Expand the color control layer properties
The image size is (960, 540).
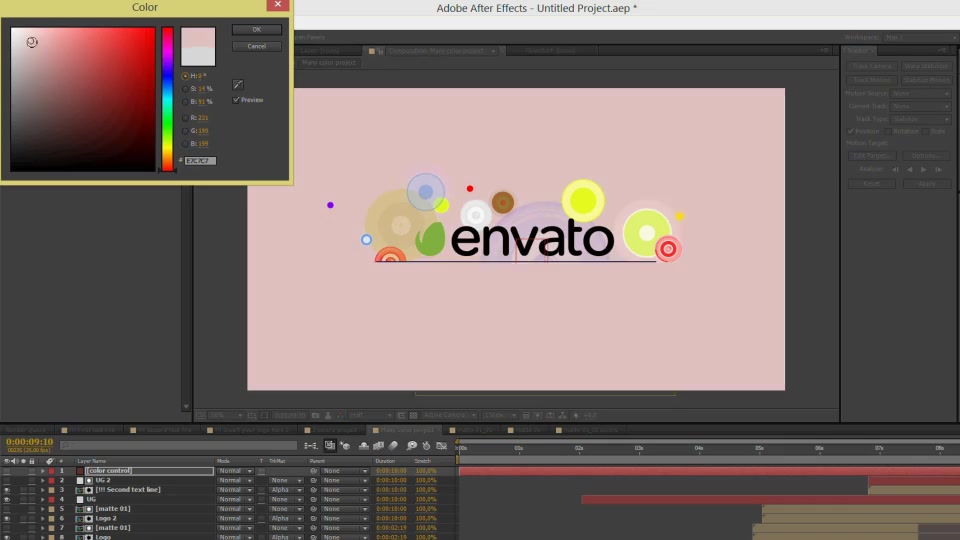[x=43, y=471]
